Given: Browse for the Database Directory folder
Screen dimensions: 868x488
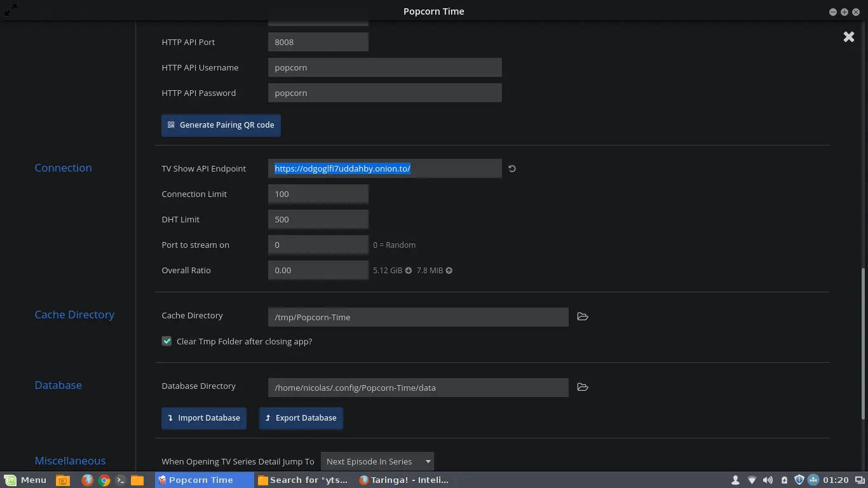Looking at the screenshot, I should [583, 387].
